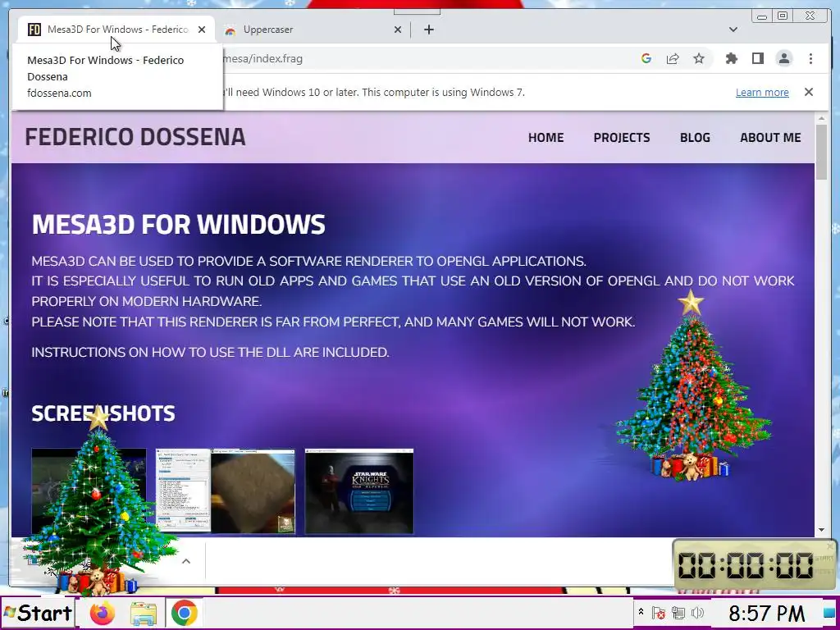Open the Extensions puzzle icon

(x=731, y=58)
